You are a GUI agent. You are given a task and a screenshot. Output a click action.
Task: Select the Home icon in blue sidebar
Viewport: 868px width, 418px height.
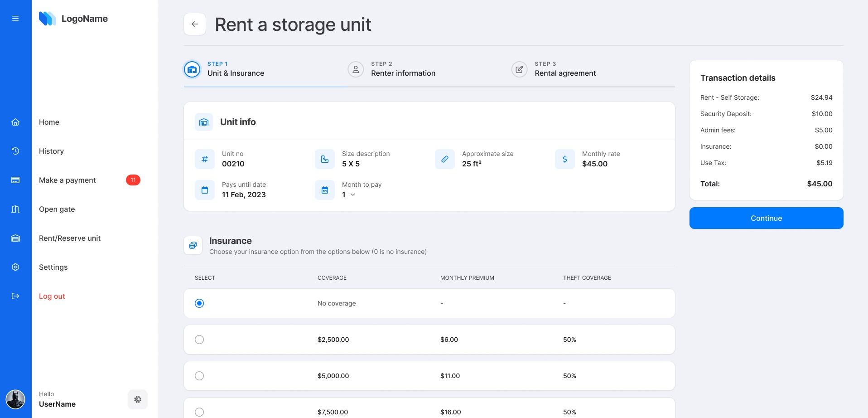(x=15, y=122)
